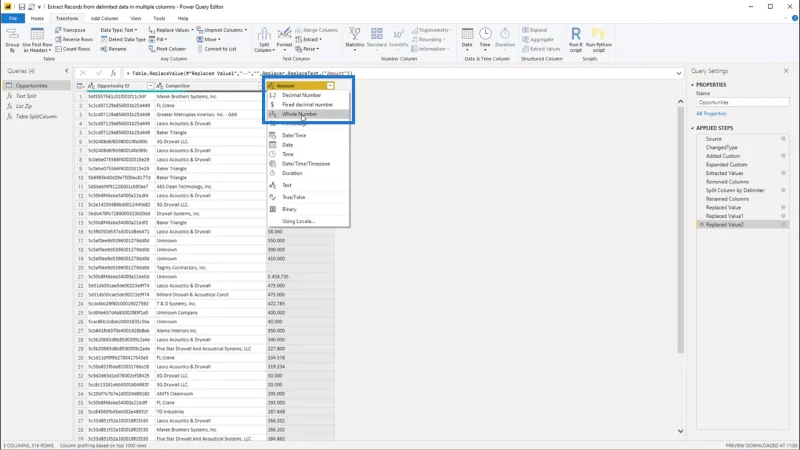Open the Fill dropdown
800x450 pixels.
tap(158, 39)
